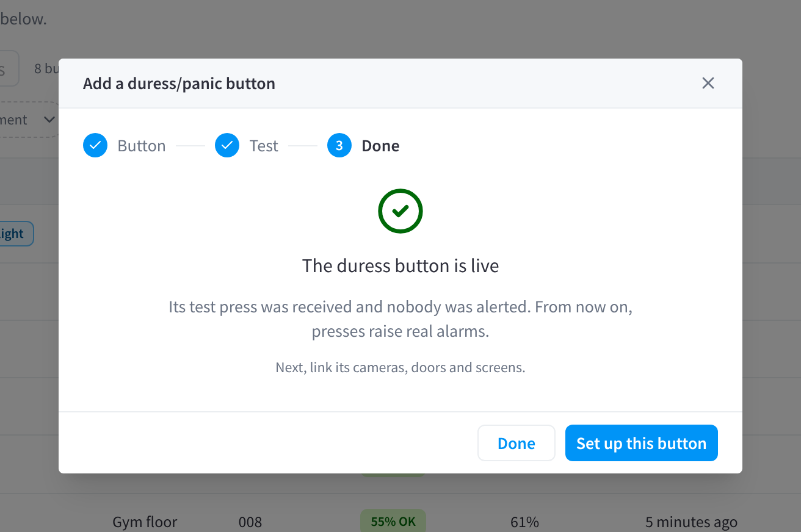The height and width of the screenshot is (532, 801).
Task: Click the green success checkmark icon
Action: pyautogui.click(x=400, y=211)
